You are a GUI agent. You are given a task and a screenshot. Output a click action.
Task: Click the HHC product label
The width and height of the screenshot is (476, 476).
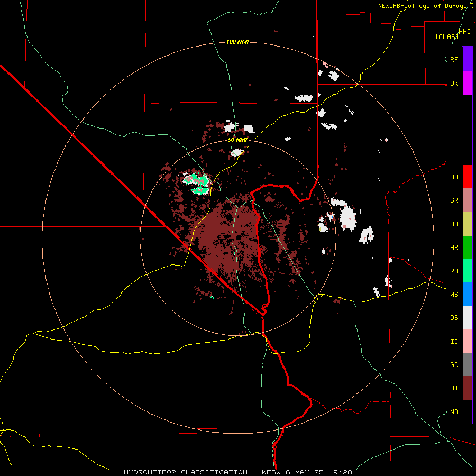click(464, 32)
